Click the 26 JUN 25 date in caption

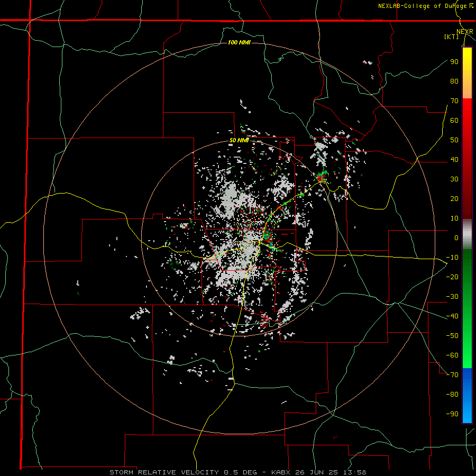(x=317, y=472)
